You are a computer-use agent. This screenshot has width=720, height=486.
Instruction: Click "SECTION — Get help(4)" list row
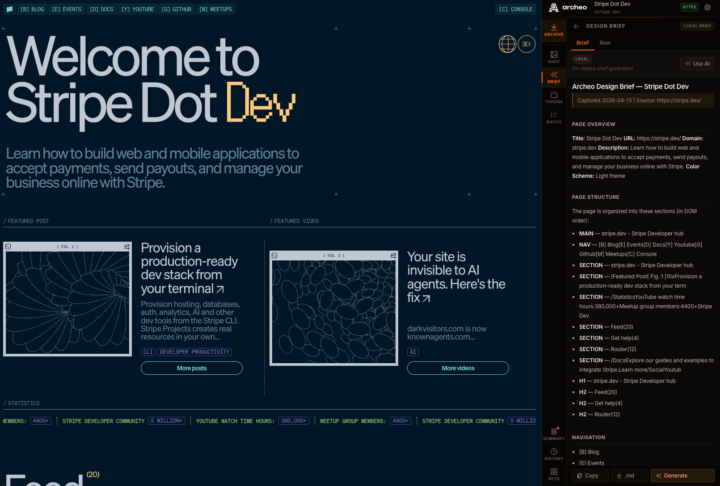click(608, 338)
